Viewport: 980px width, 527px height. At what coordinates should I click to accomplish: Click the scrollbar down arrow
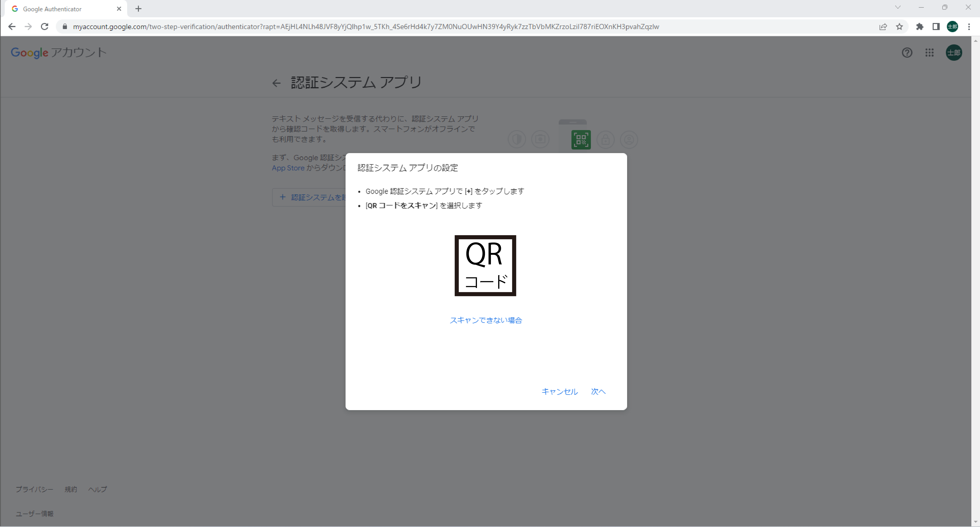click(x=976, y=522)
